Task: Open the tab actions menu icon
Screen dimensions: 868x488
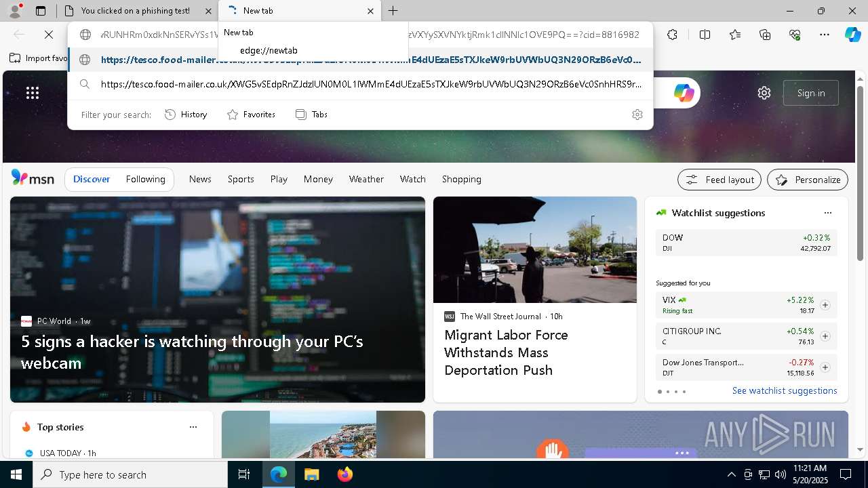Action: coord(41,11)
